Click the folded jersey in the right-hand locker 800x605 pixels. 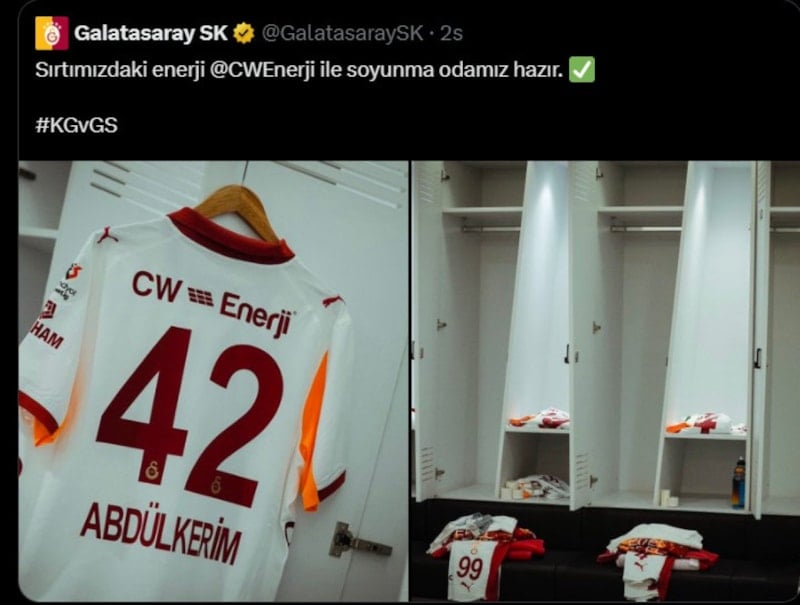(x=705, y=423)
